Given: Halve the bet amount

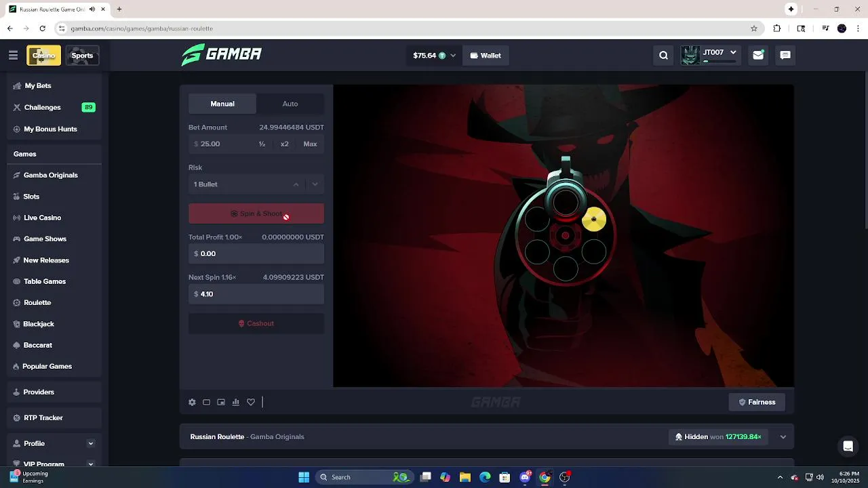Looking at the screenshot, I should point(262,144).
